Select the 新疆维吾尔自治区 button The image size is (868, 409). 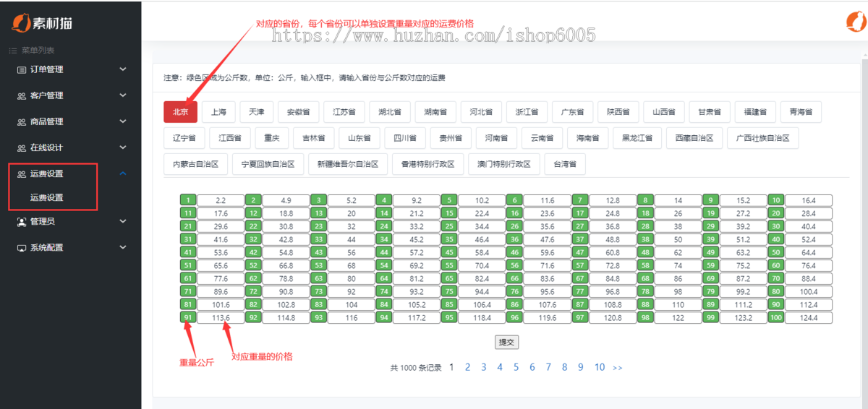tap(348, 164)
